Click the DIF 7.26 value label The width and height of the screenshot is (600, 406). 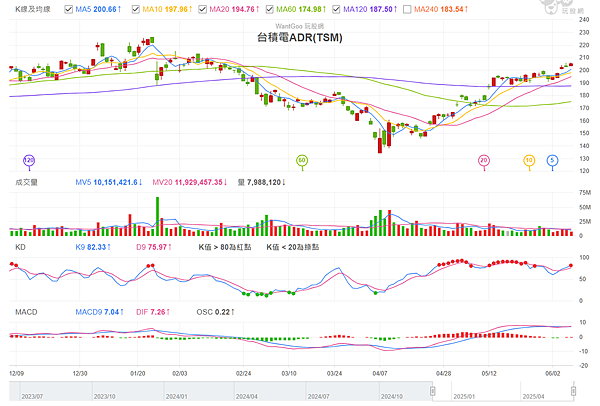coord(153,312)
